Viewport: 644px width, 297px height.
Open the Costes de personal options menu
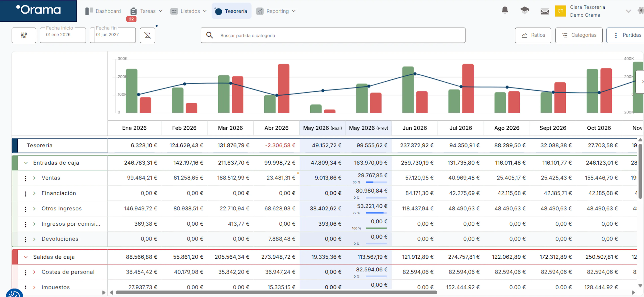coord(25,272)
